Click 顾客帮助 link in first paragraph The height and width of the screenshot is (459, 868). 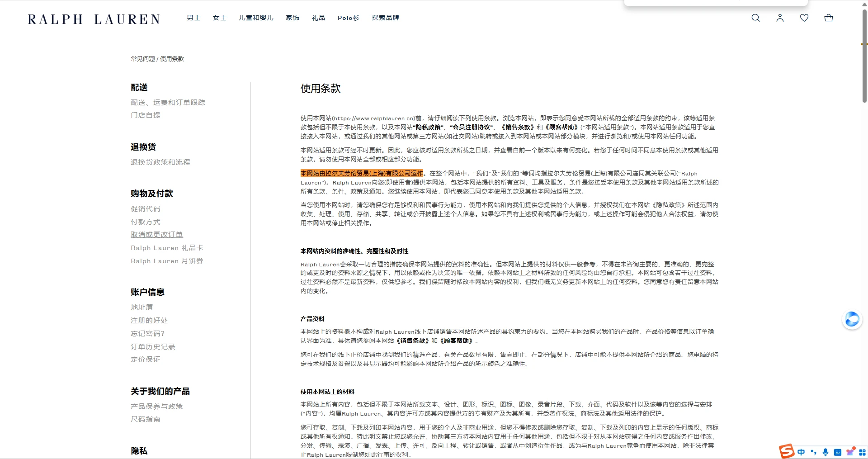(x=561, y=128)
